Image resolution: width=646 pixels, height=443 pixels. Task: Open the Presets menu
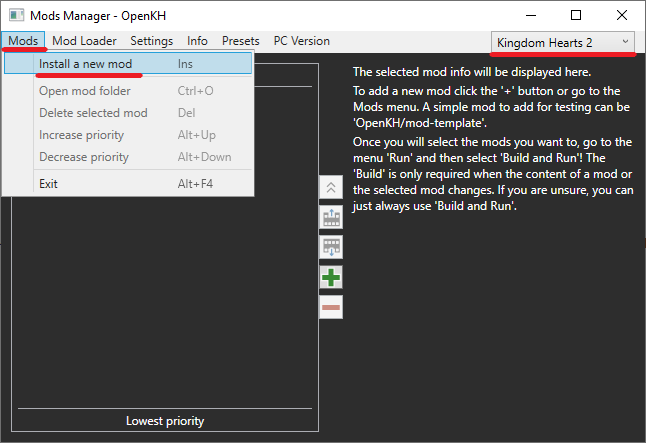(240, 41)
